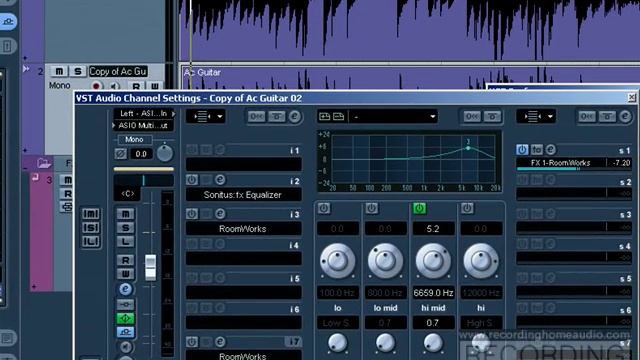
Task: Open the RoomWorks editor via insert 3 'e'
Action: click(x=220, y=213)
